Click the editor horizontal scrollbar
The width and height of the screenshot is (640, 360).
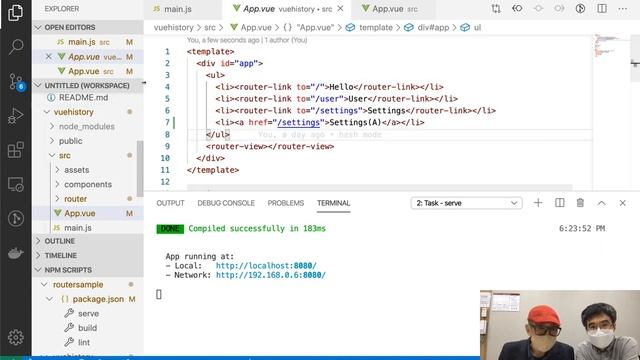(x=380, y=188)
